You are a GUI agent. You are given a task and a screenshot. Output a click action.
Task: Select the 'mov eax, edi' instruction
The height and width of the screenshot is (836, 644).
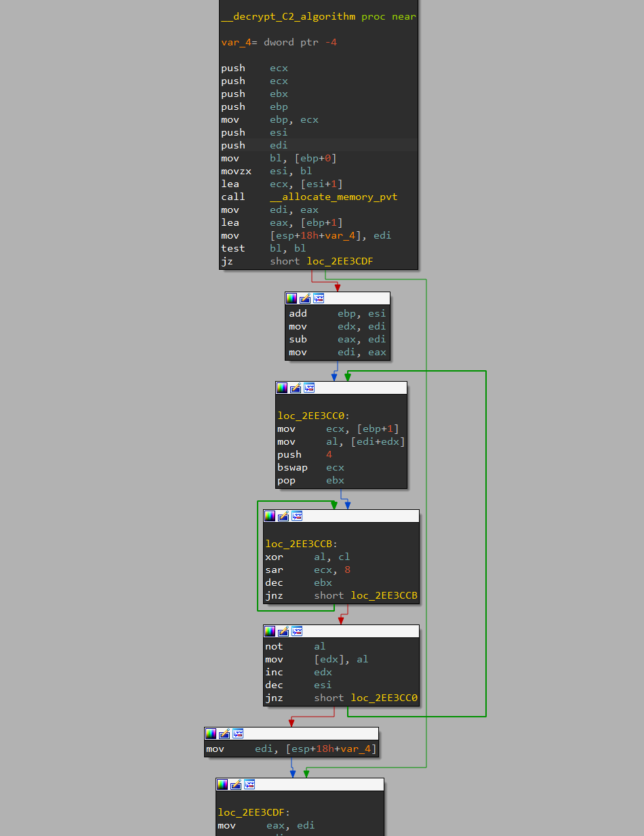click(x=266, y=825)
